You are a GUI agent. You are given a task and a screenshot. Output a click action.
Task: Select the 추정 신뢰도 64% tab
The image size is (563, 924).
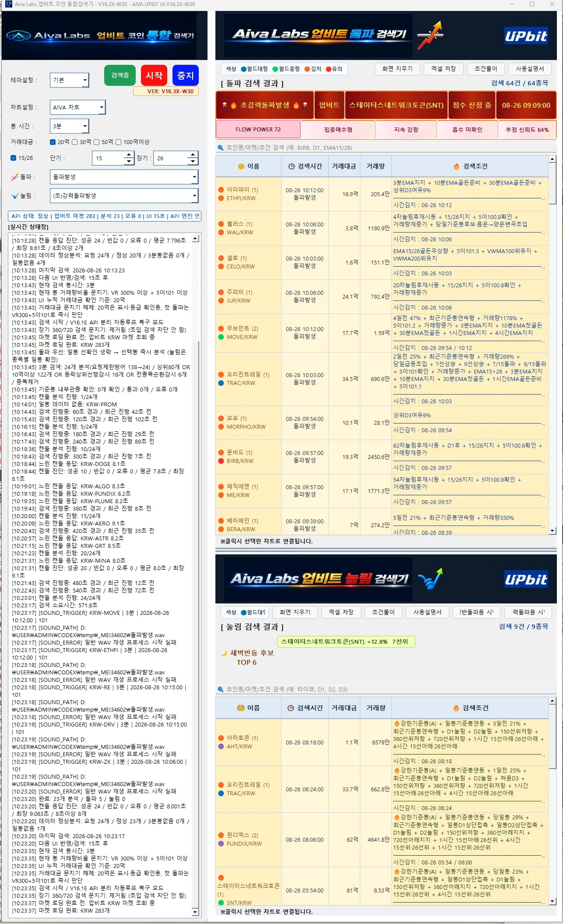(527, 130)
